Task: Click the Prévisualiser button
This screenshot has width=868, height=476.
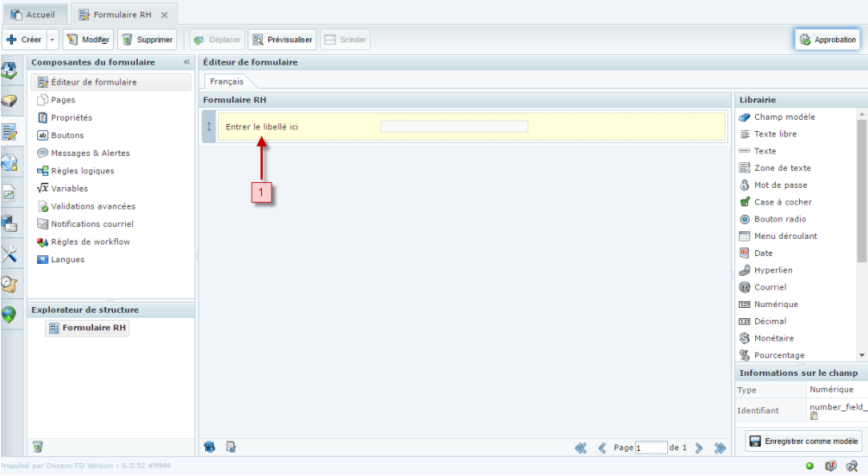Action: 283,40
